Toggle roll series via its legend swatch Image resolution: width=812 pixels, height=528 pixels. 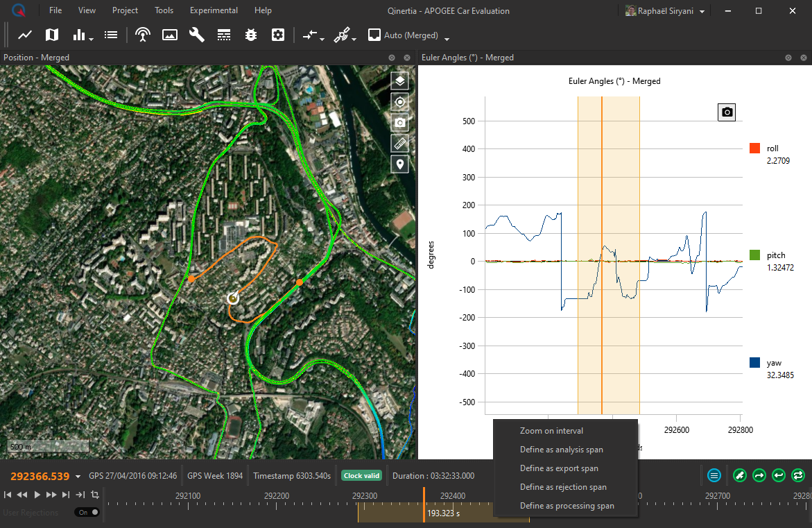[x=754, y=148]
